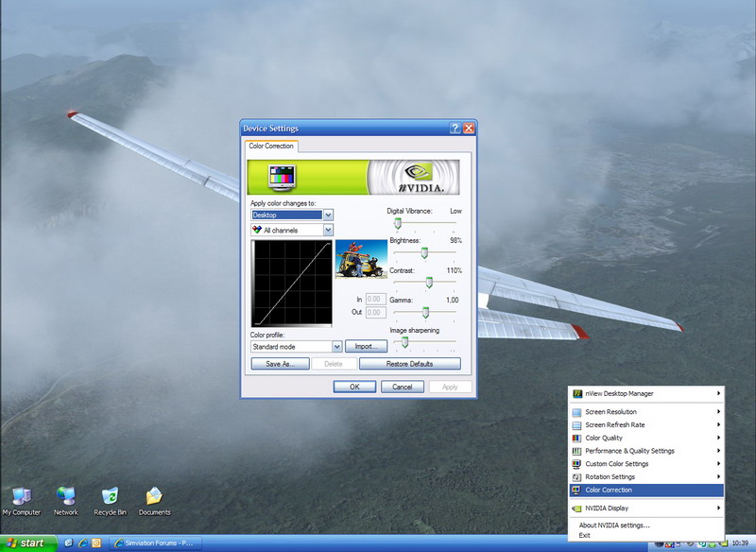Expand the All channels dropdown
Image resolution: width=756 pixels, height=552 pixels.
pyautogui.click(x=328, y=230)
